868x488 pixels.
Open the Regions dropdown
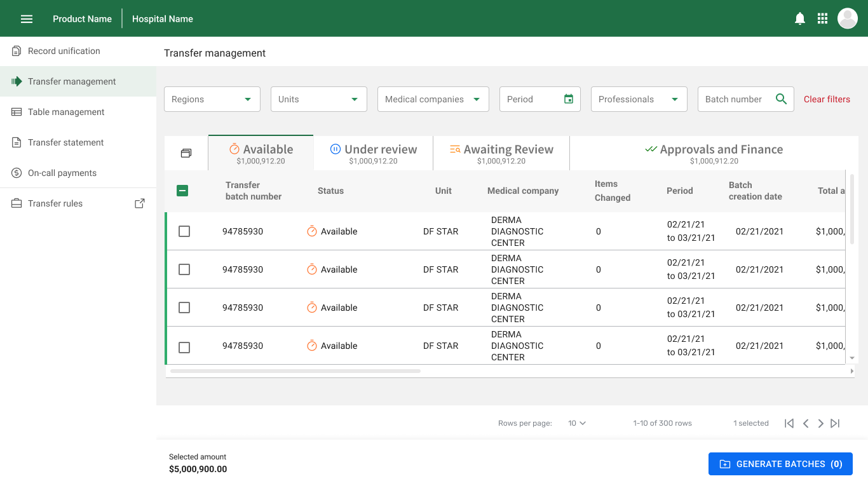[x=212, y=99]
